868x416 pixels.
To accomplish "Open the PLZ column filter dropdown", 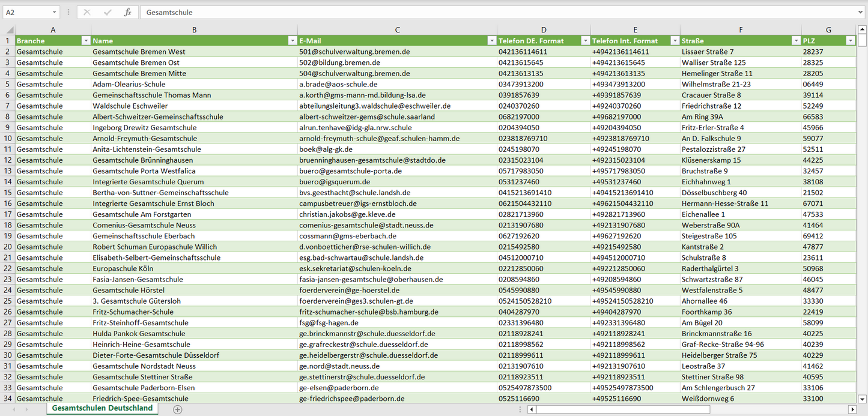I will 850,41.
